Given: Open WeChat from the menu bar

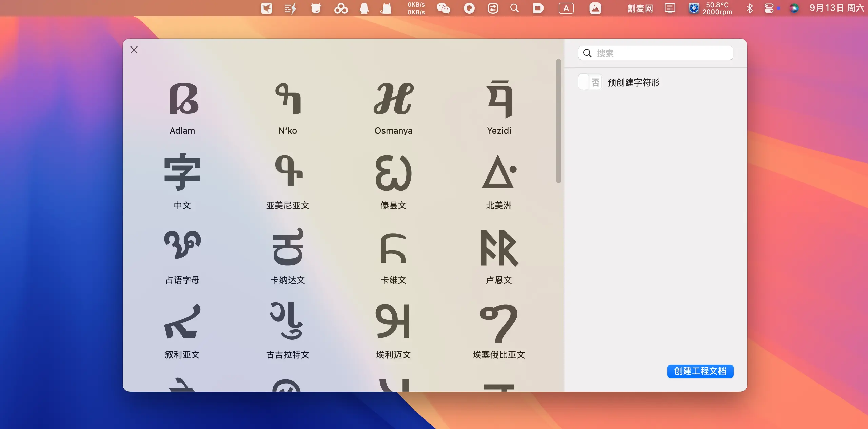Looking at the screenshot, I should [x=443, y=8].
